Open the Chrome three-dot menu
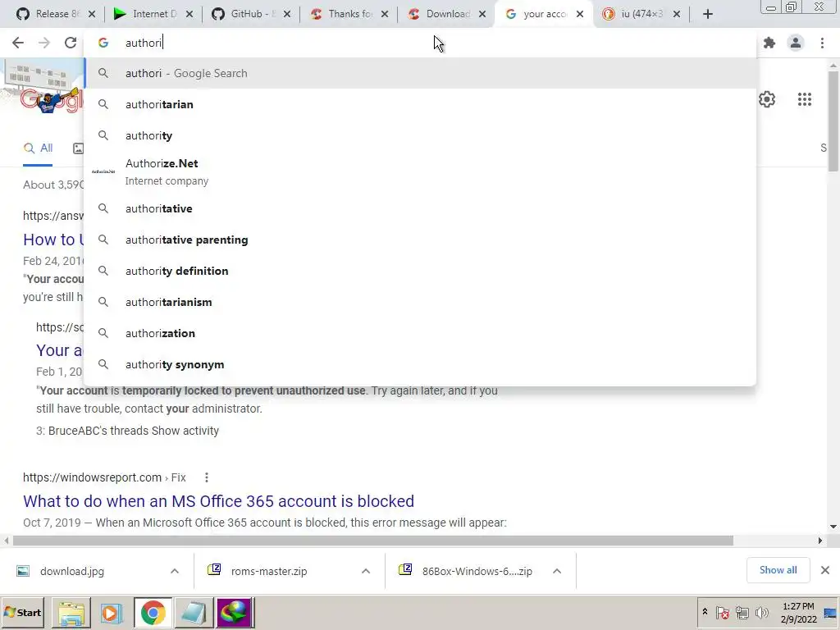 822,43
